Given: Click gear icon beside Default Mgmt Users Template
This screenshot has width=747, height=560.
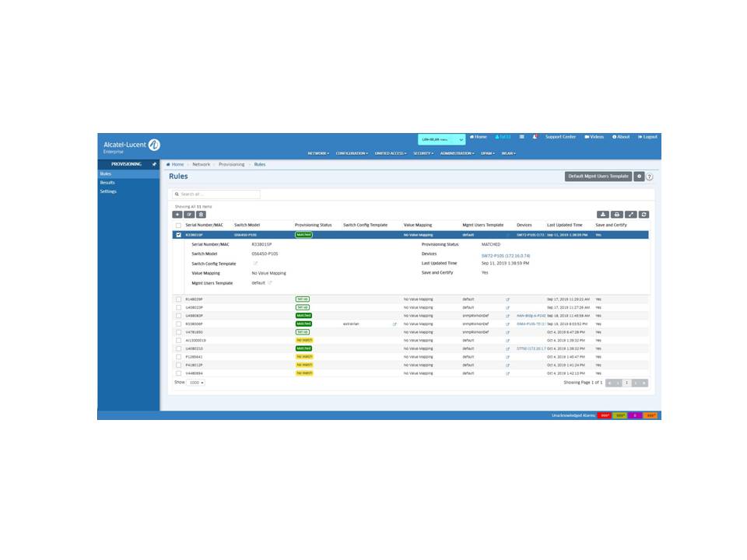Looking at the screenshot, I should pos(639,177).
